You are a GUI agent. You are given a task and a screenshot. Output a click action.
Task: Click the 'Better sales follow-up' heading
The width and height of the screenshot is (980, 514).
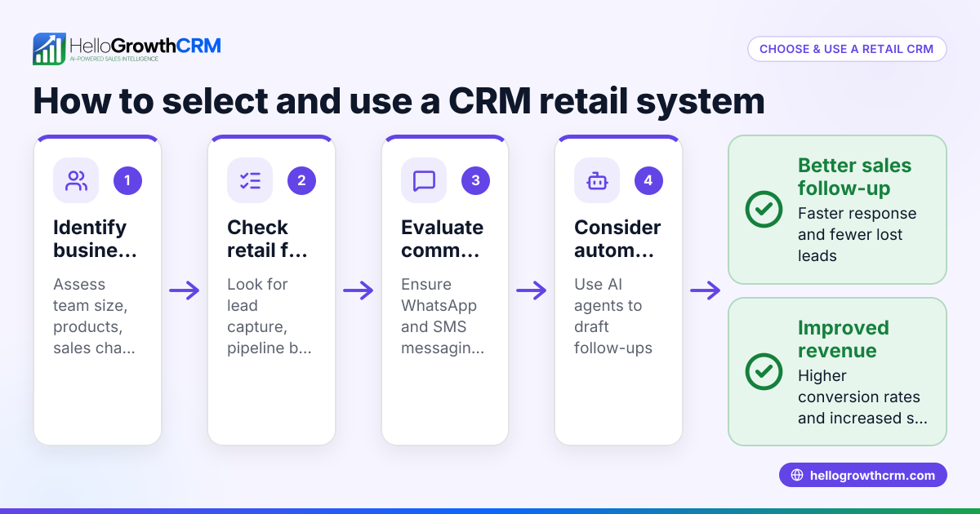pyautogui.click(x=854, y=177)
